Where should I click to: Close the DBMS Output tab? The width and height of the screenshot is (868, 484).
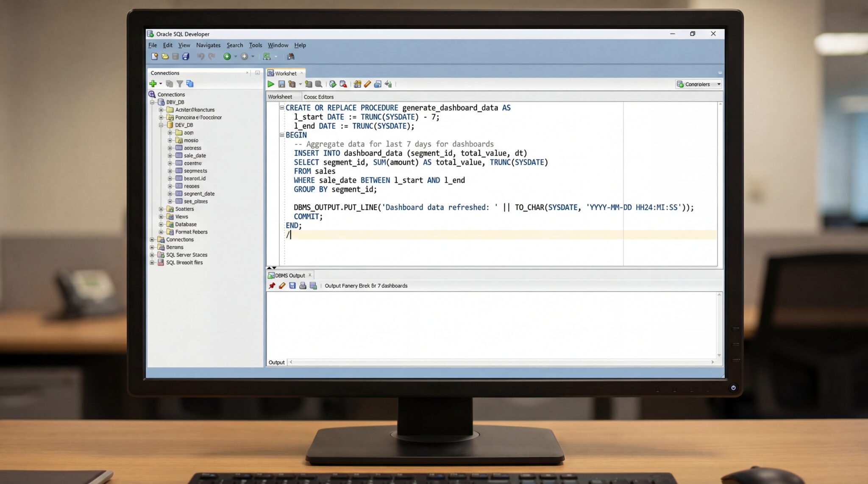click(x=310, y=275)
